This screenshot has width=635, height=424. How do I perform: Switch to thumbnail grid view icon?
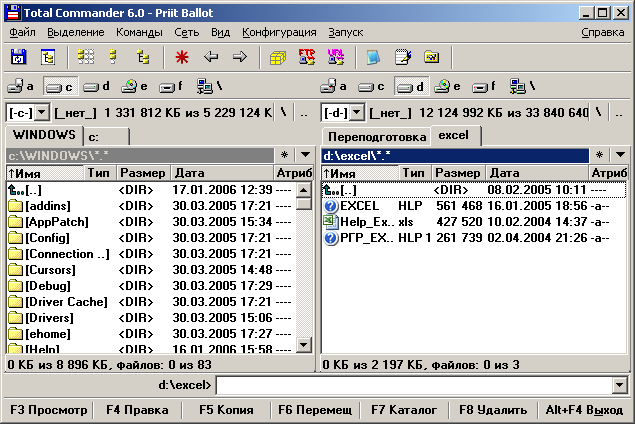click(x=86, y=57)
